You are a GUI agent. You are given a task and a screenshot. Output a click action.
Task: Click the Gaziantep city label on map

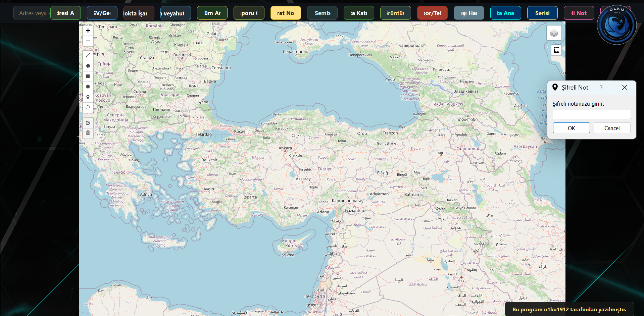click(x=354, y=211)
